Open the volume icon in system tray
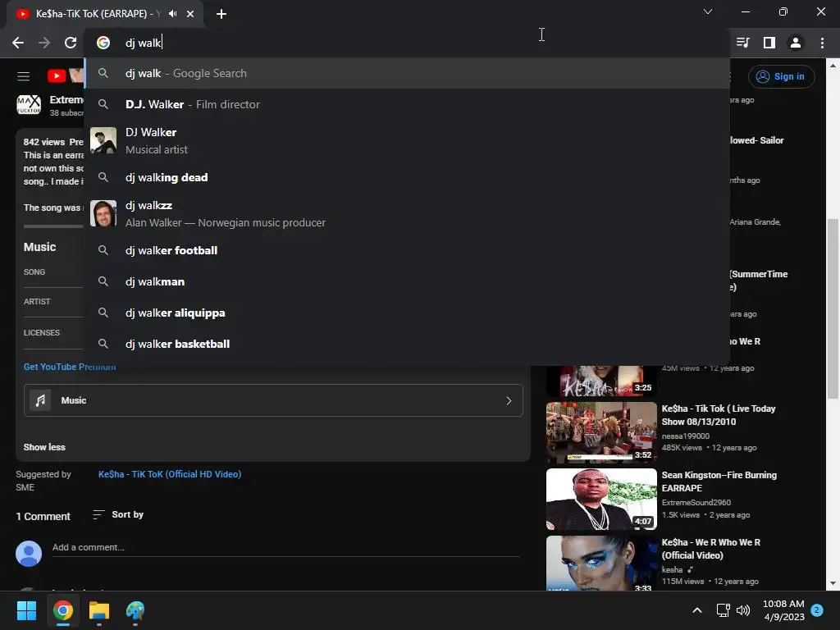840x630 pixels. click(743, 610)
